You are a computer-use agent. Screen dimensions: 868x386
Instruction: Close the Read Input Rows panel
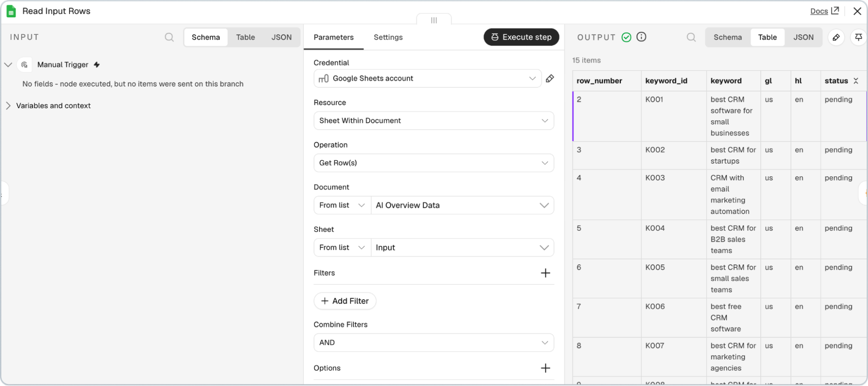pyautogui.click(x=857, y=11)
